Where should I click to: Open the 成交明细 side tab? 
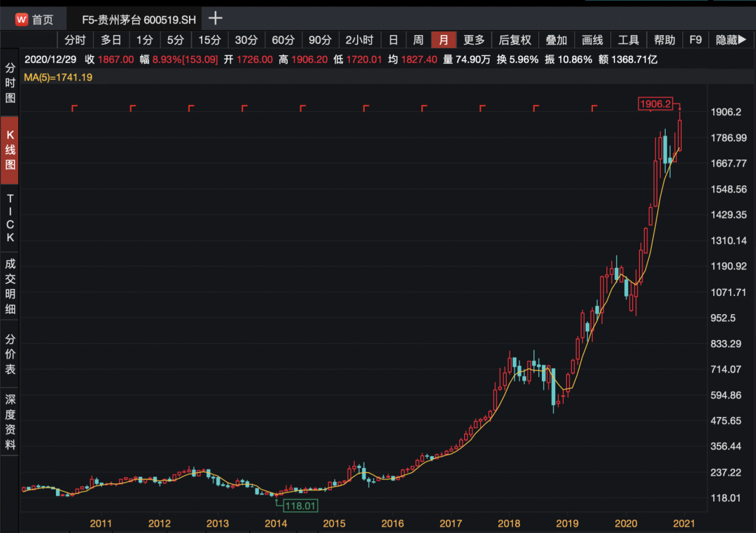pos(10,286)
